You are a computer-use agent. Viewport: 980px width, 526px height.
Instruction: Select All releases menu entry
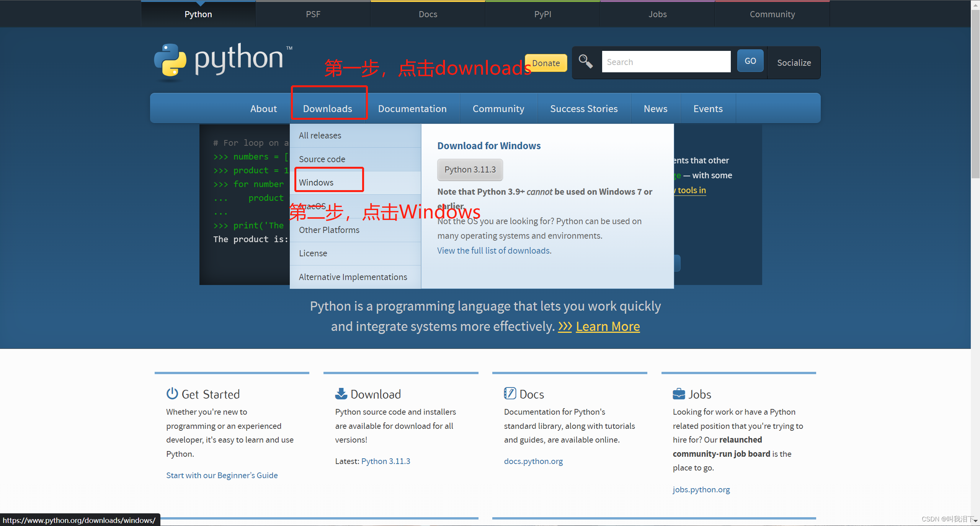[x=320, y=135]
